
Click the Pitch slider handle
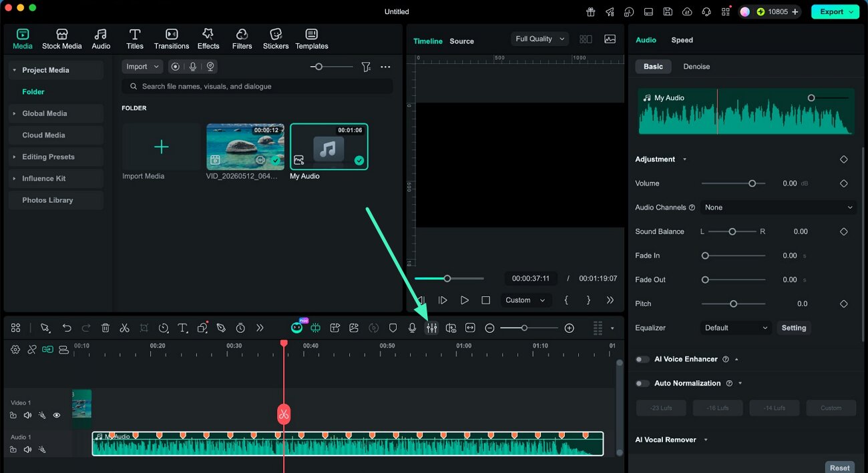pyautogui.click(x=733, y=304)
